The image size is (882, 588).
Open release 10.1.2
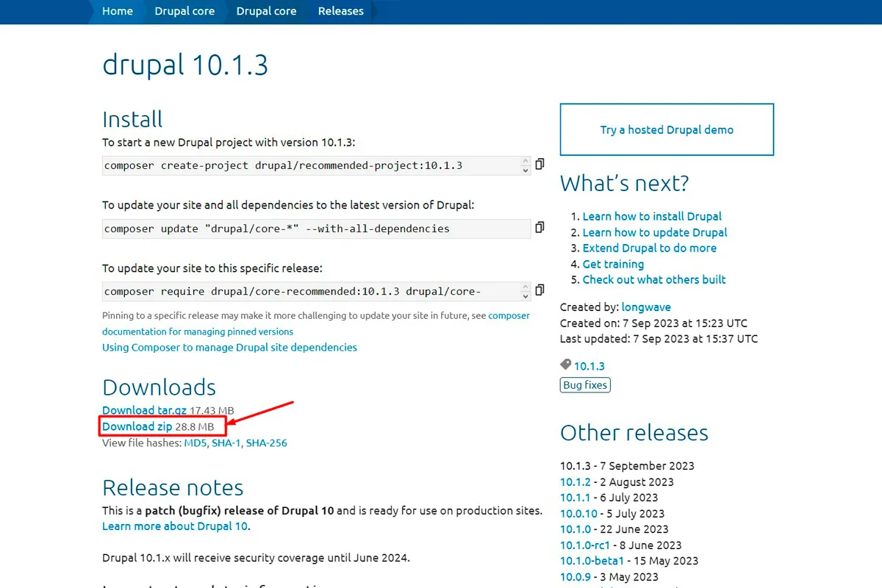tap(575, 482)
